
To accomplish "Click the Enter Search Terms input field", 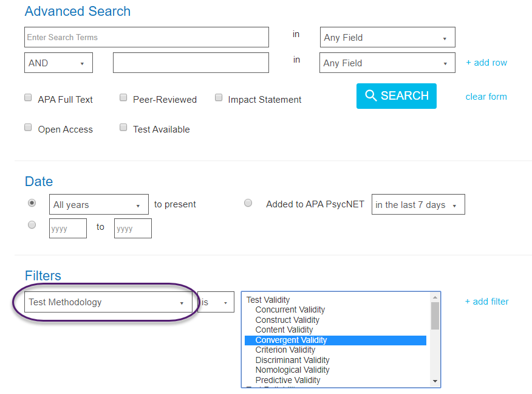I will (146, 37).
